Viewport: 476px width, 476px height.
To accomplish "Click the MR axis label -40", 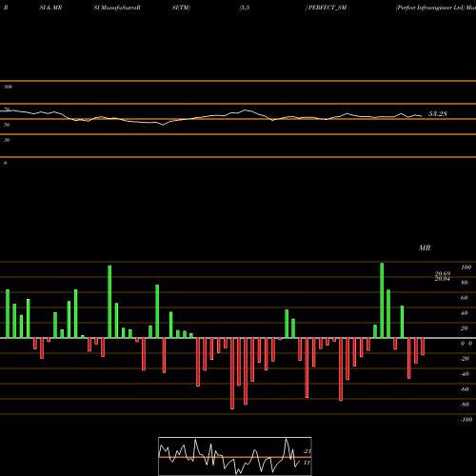I will click(x=465, y=374).
